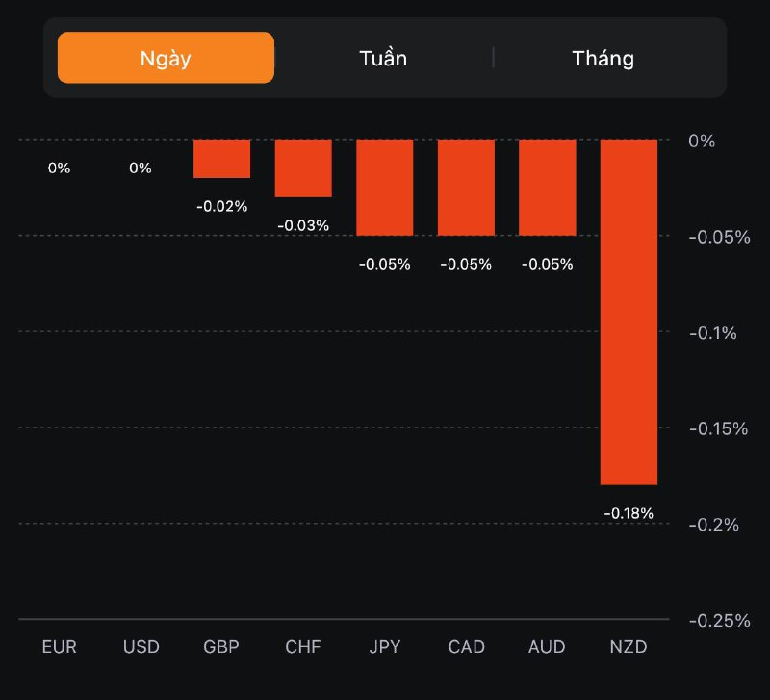This screenshot has height=700, width=770.
Task: Click the EUR axis label
Action: (x=60, y=646)
